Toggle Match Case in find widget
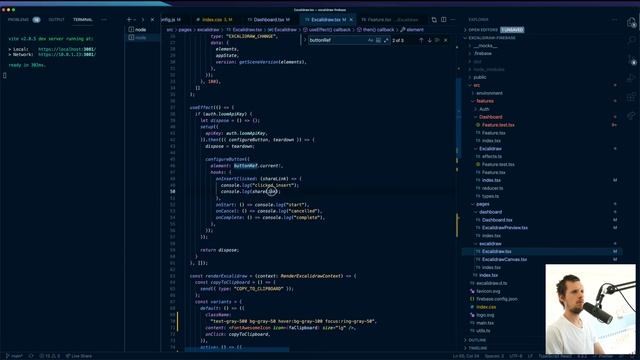 click(x=371, y=40)
